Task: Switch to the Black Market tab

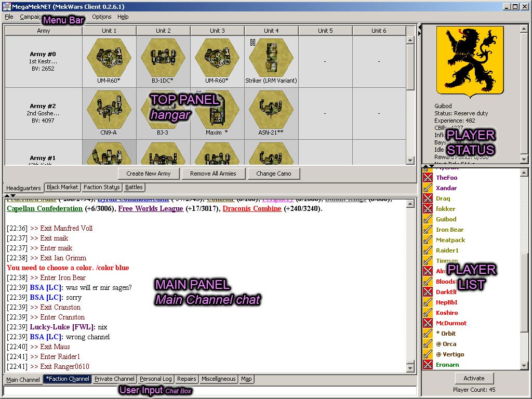Action: tap(62, 187)
